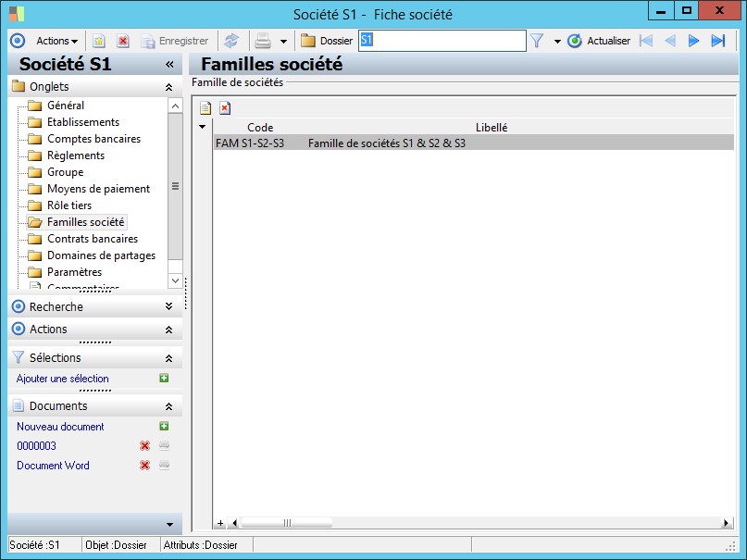Delete Document Word with red X
This screenshot has width=747, height=560.
click(144, 466)
